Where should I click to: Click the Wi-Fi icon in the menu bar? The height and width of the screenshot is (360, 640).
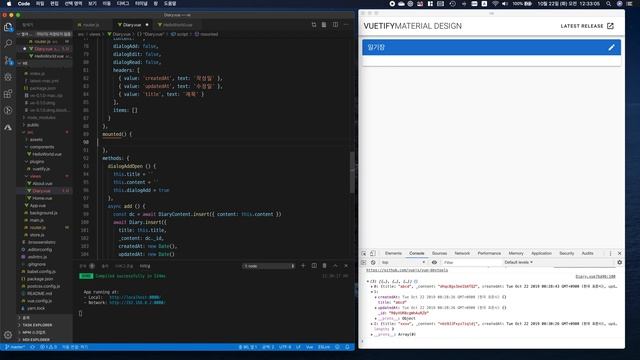click(x=495, y=4)
